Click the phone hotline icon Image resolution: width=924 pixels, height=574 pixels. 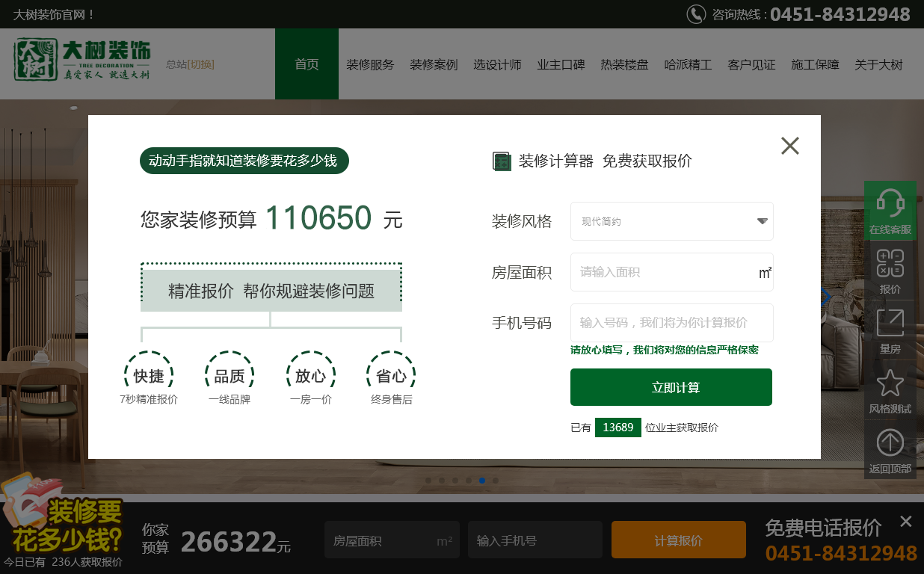coord(696,14)
